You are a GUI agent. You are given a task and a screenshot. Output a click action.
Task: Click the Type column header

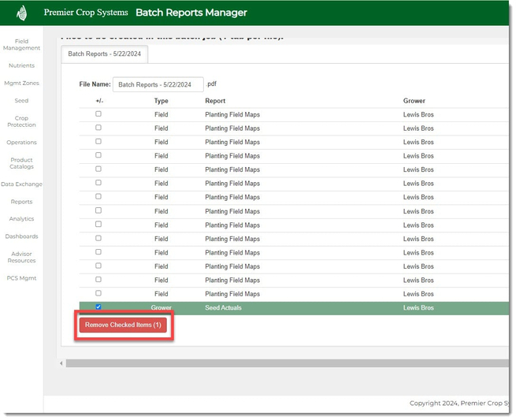[x=161, y=101]
